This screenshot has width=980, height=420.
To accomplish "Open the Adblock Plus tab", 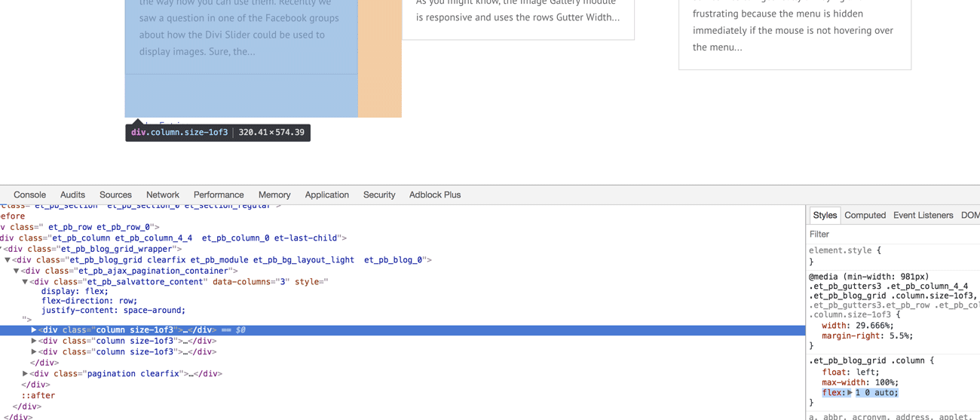I will coord(435,195).
